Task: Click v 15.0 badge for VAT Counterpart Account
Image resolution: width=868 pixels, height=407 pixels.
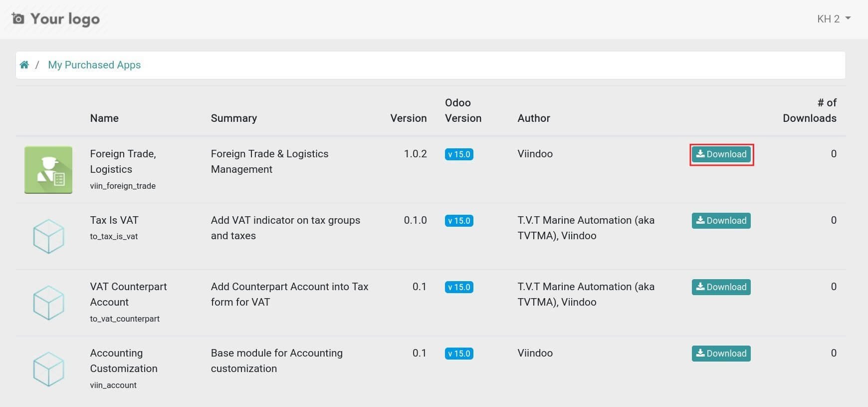Action: pos(459,287)
